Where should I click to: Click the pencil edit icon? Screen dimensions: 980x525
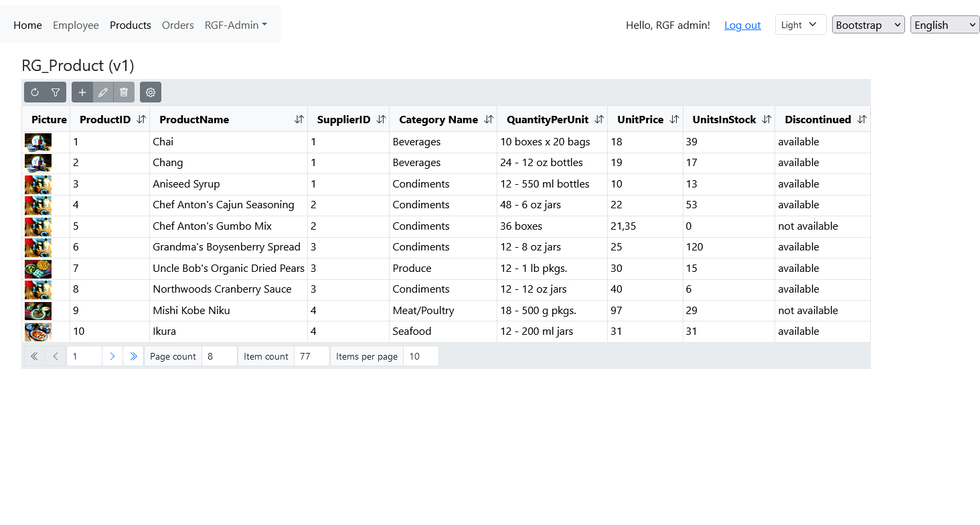pos(103,92)
